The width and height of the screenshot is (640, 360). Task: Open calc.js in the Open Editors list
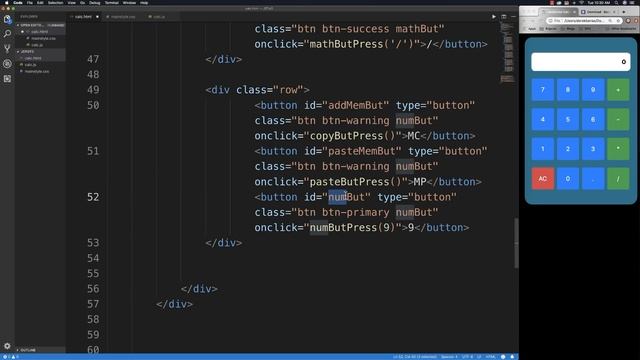[37, 45]
